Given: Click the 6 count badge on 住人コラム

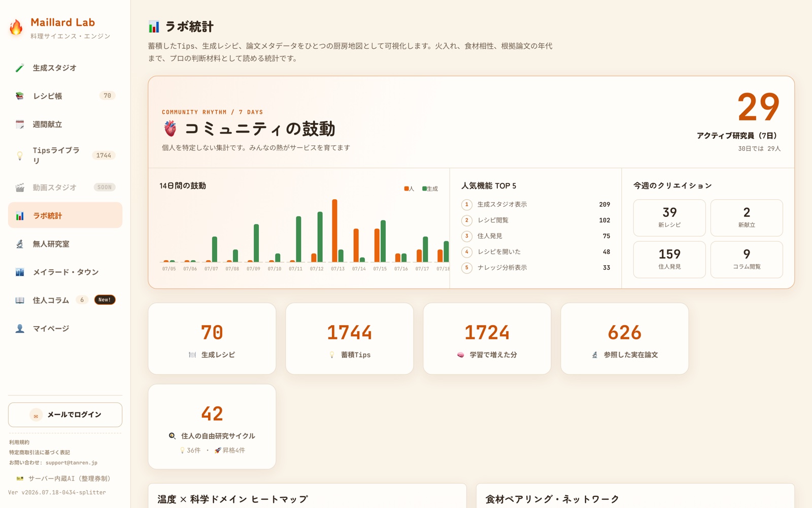Looking at the screenshot, I should click(82, 300).
